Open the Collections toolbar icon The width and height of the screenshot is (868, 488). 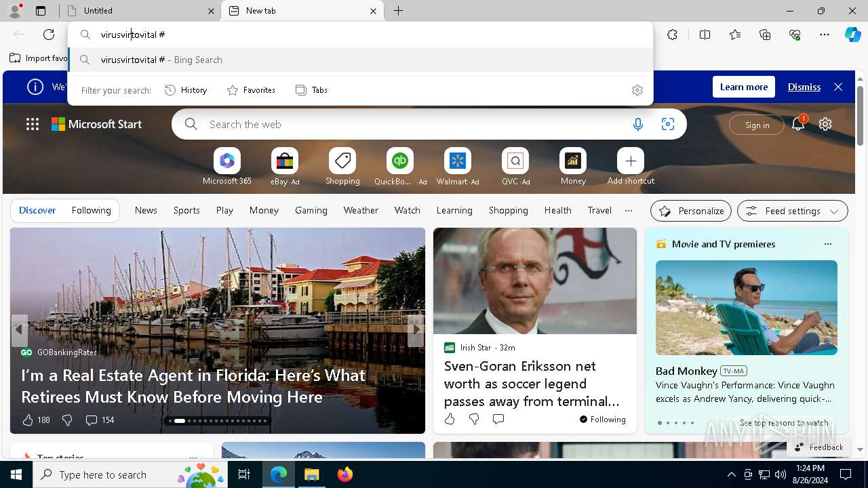pos(765,35)
